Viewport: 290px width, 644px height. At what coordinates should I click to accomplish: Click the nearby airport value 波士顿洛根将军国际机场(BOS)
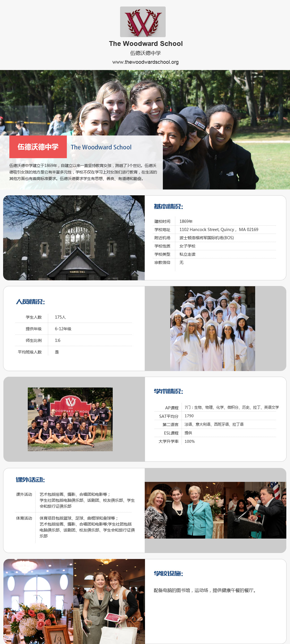tap(207, 238)
